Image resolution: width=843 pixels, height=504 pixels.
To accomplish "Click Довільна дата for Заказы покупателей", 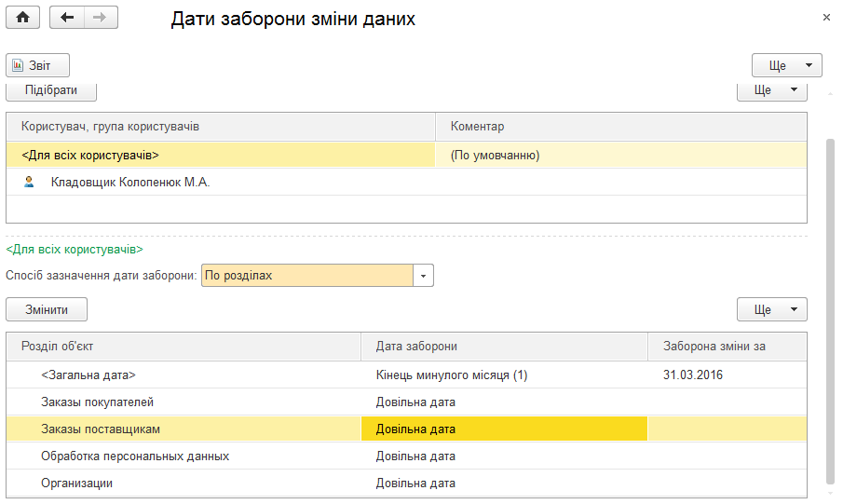I will tap(504, 402).
